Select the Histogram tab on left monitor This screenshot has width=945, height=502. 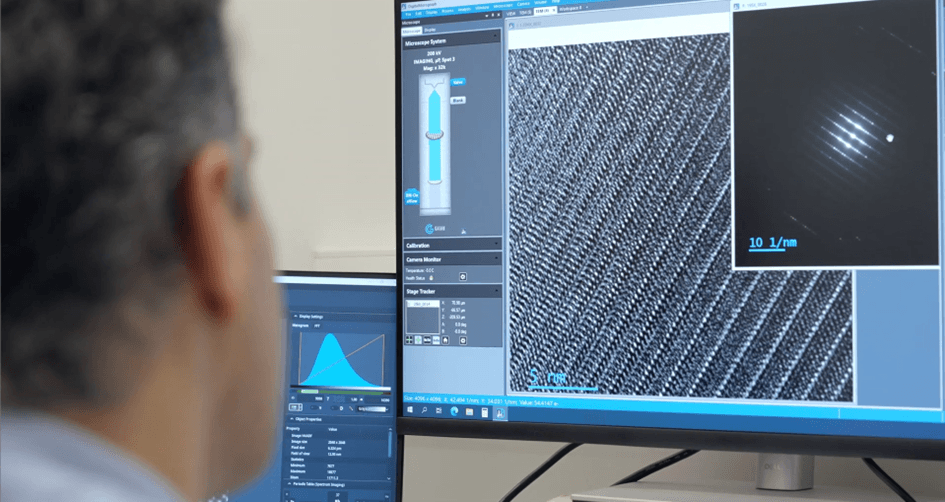coord(301,325)
